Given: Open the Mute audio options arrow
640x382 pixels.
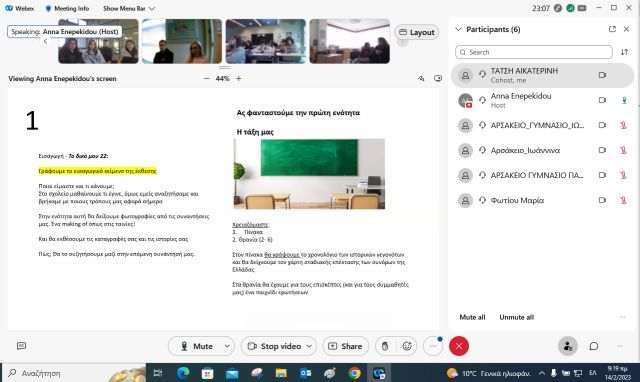Looking at the screenshot, I should coord(227,346).
